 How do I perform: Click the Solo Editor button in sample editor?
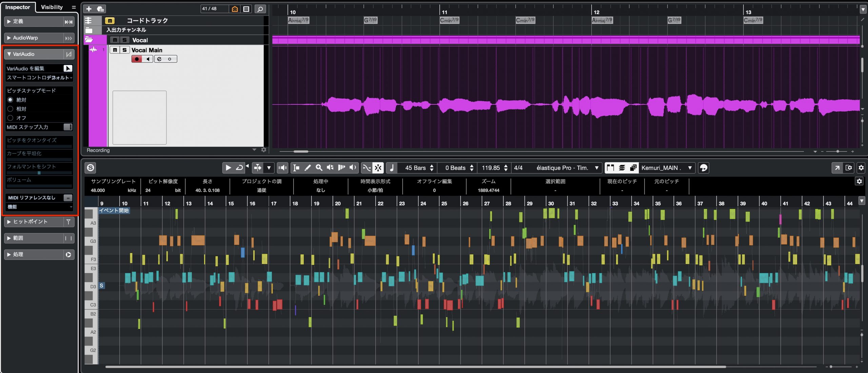(x=91, y=168)
